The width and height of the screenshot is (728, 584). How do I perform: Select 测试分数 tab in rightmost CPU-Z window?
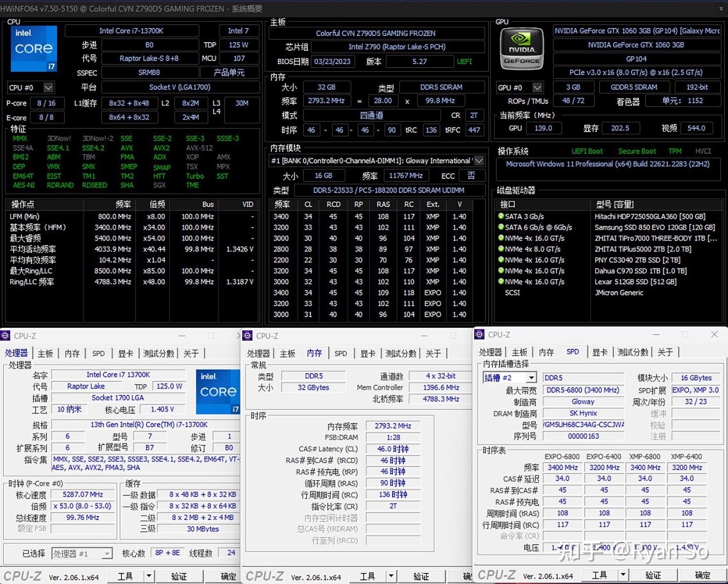pyautogui.click(x=633, y=352)
